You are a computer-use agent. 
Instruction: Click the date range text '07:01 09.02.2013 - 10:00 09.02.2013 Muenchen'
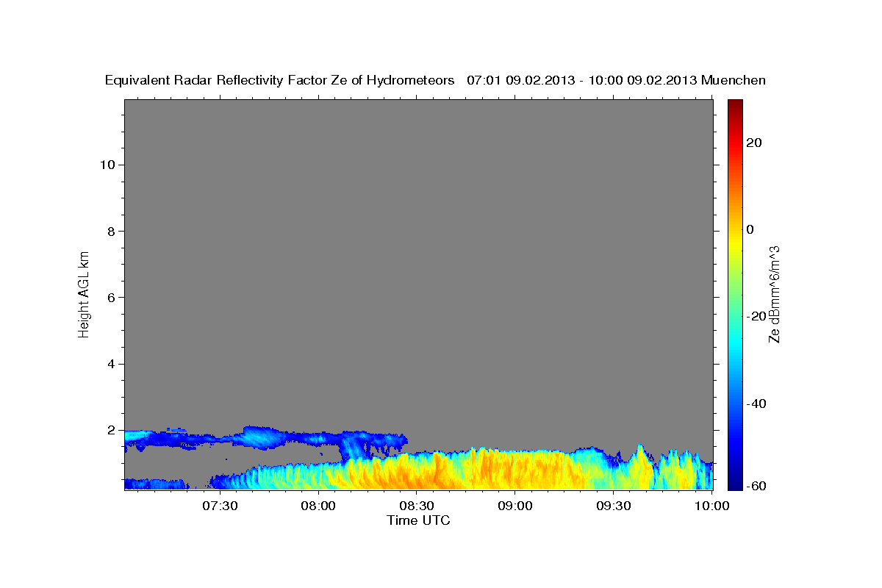coord(616,81)
